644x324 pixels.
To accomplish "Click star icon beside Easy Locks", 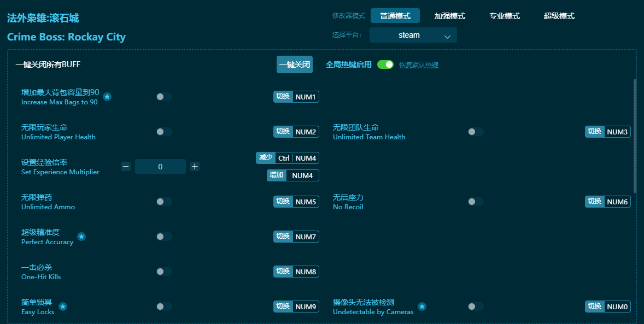I will click(x=63, y=307).
